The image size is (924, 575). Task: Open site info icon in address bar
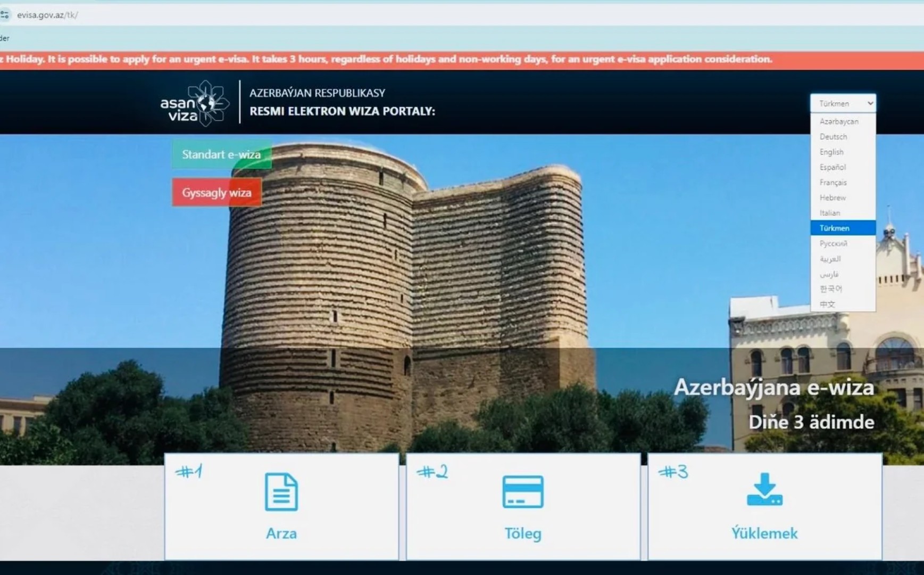point(5,15)
